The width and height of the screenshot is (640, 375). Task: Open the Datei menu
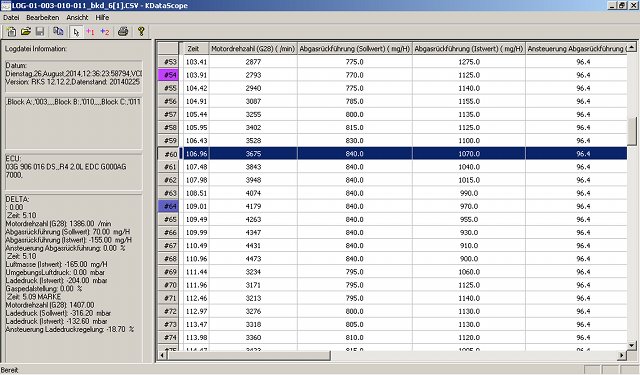[x=11, y=18]
